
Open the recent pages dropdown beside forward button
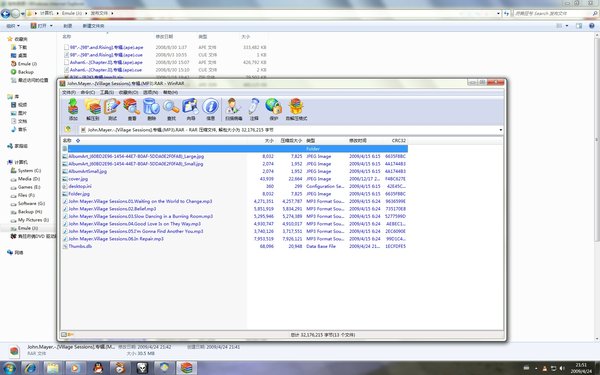point(23,14)
